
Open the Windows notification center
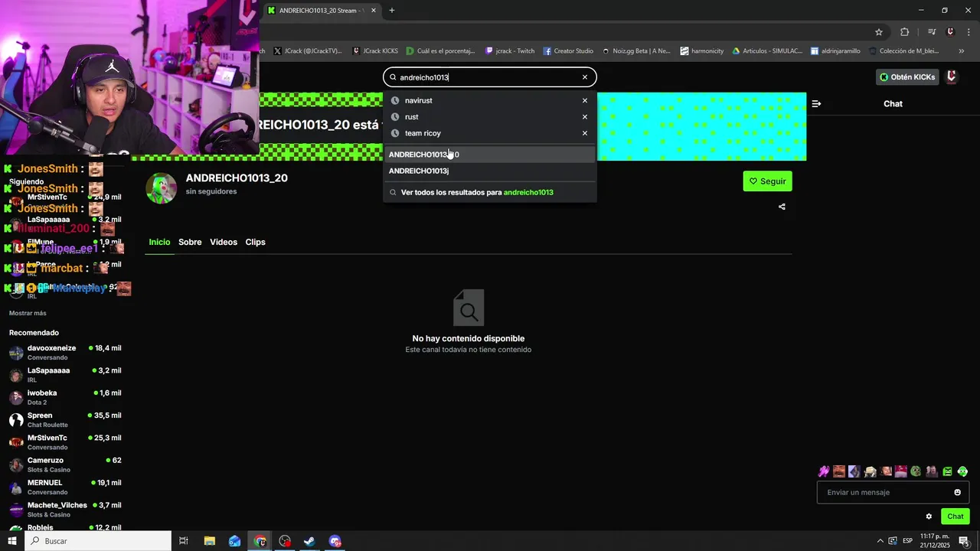point(964,541)
